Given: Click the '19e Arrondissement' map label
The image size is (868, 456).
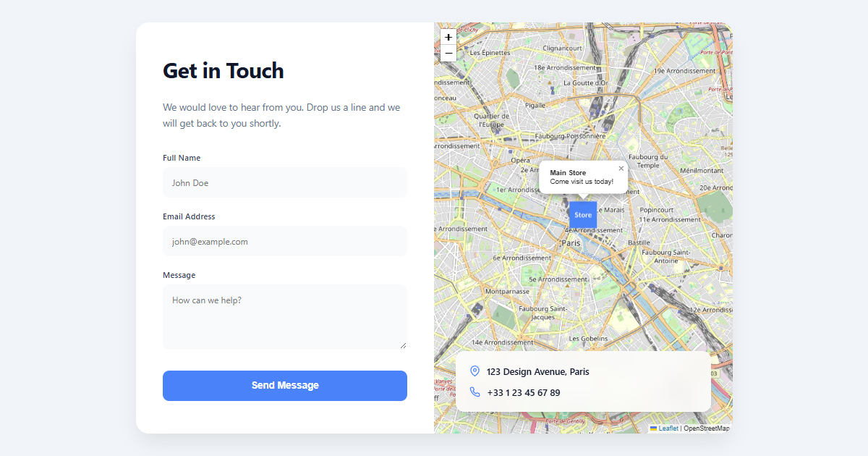Looking at the screenshot, I should point(684,71).
